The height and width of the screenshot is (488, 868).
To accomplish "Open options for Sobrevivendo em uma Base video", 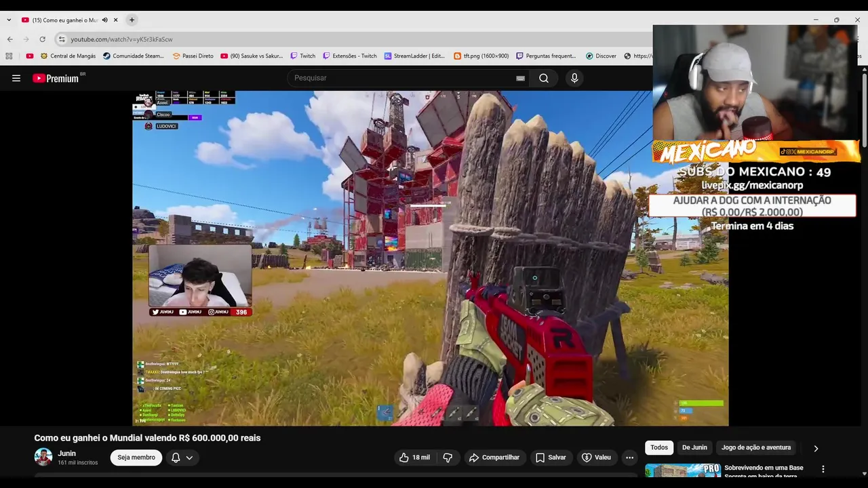I will 823,469.
